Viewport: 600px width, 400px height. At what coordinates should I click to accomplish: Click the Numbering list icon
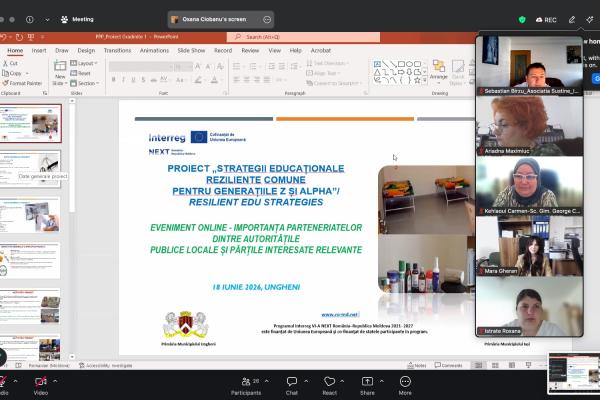click(255, 67)
